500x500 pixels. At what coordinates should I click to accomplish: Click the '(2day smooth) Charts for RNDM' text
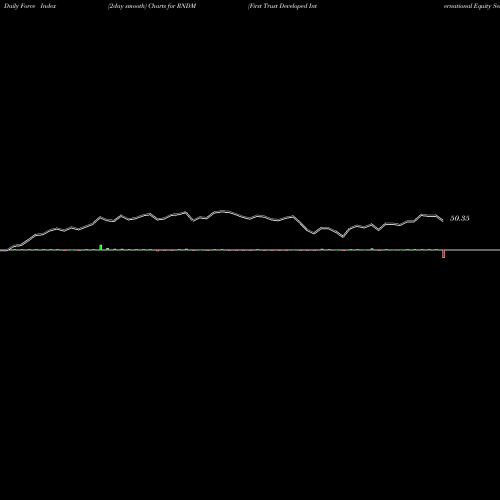point(152,6)
